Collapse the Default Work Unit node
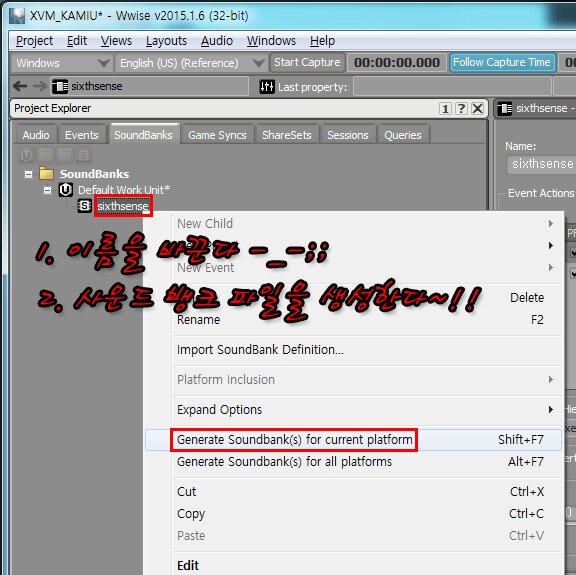Image resolution: width=576 pixels, height=575 pixels. click(47, 190)
